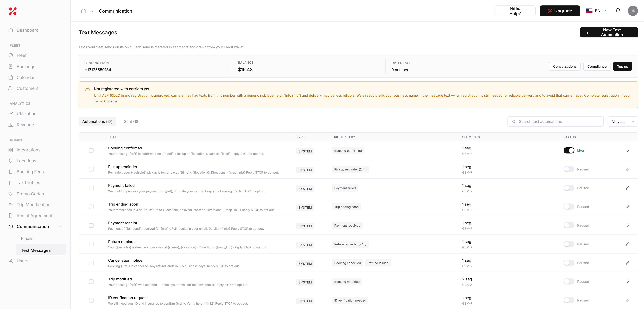Screen dimensions: 644x309
Task: Edit the Cancellation notice automation pencil
Action: coord(628,263)
